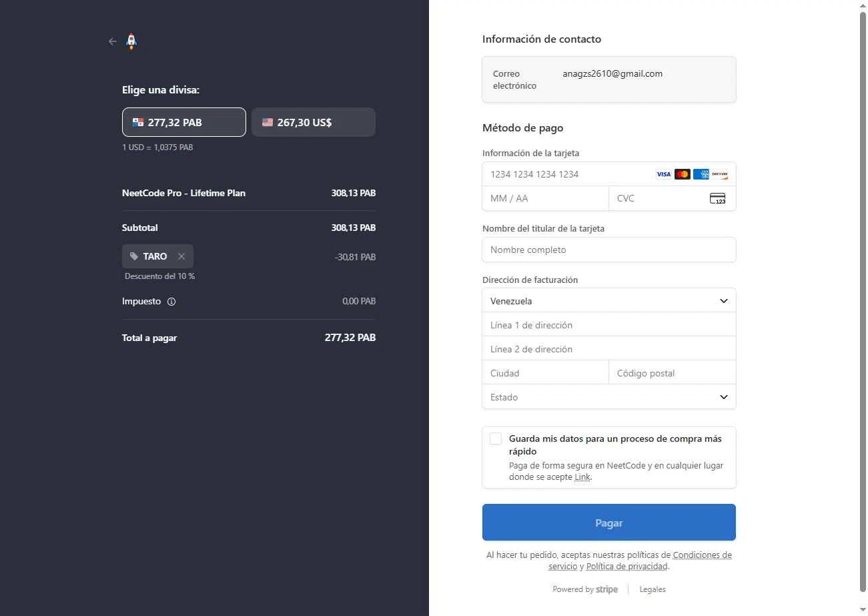Click the Panama flag icon
Viewport: 868px width, 616px height.
pyautogui.click(x=138, y=122)
